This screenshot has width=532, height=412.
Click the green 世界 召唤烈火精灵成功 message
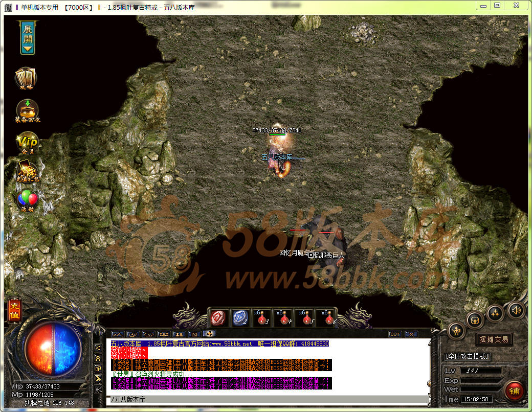152,374
